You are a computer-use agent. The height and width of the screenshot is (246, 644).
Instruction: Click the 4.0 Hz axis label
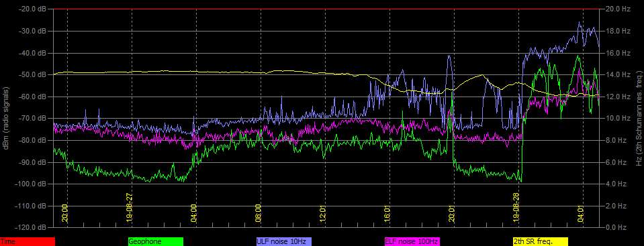[x=616, y=184]
